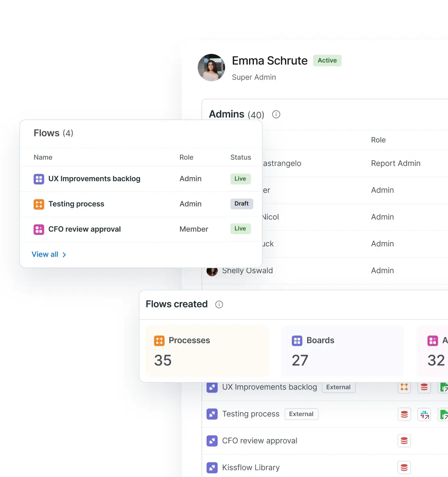The width and height of the screenshot is (448, 477).
Task: Click the External tag on Testing process
Action: 301,414
